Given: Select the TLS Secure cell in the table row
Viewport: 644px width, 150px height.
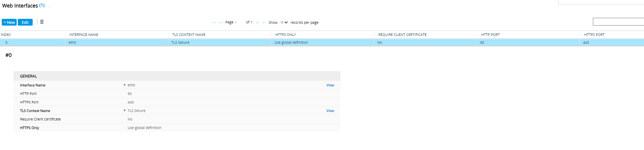Looking at the screenshot, I should 219,42.
